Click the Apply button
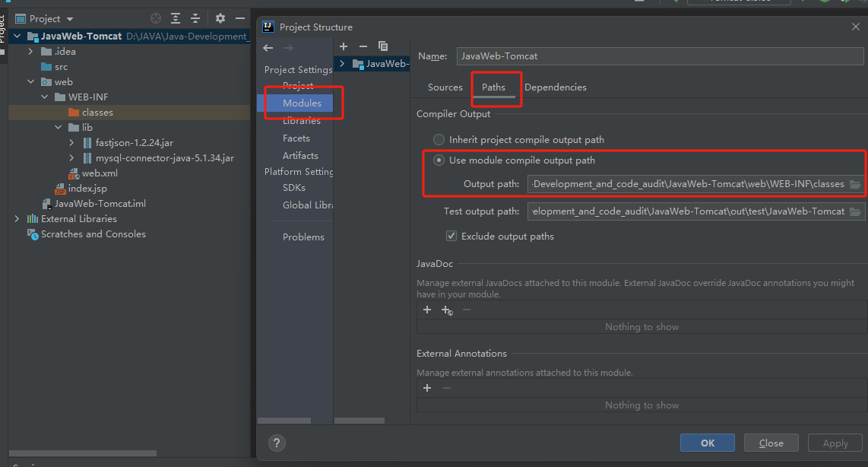868x467 pixels. [x=835, y=443]
